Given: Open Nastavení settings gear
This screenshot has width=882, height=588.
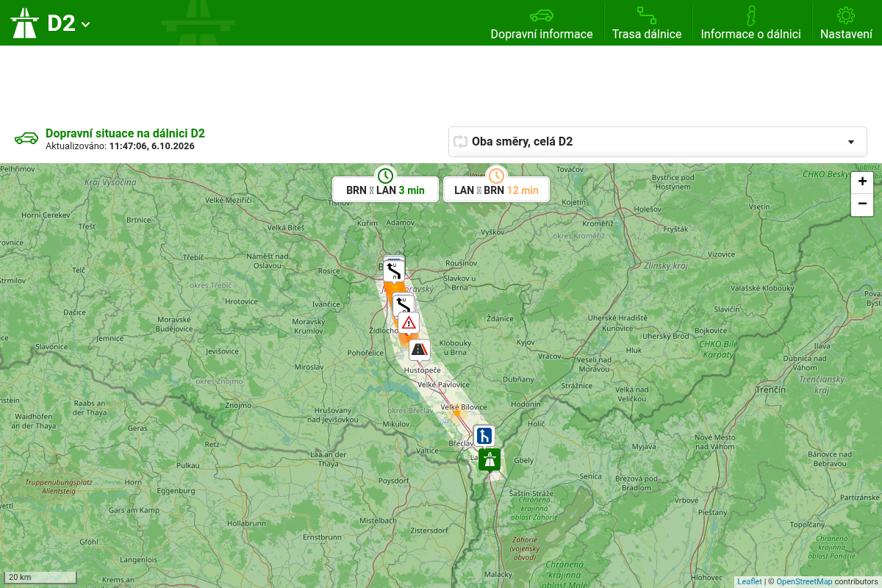Looking at the screenshot, I should [x=846, y=24].
